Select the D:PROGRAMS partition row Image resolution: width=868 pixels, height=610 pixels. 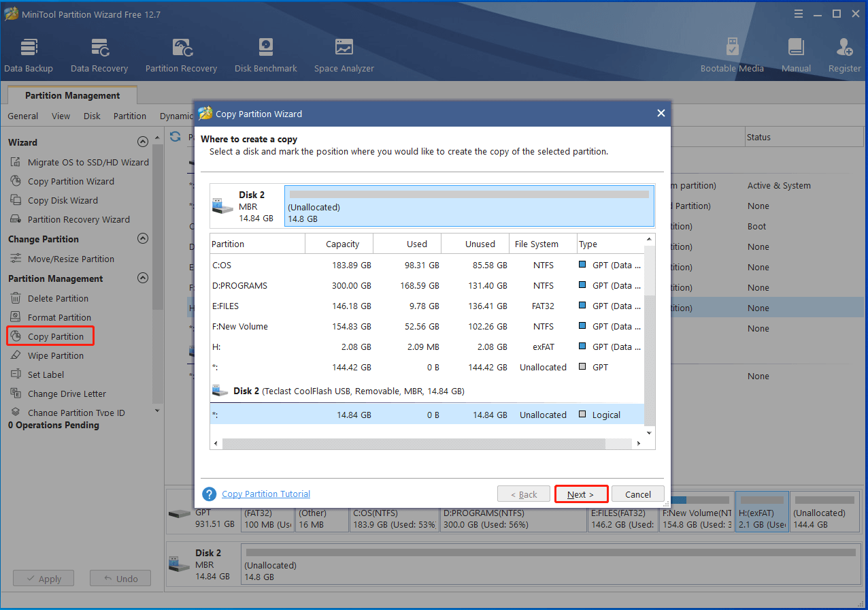click(427, 285)
